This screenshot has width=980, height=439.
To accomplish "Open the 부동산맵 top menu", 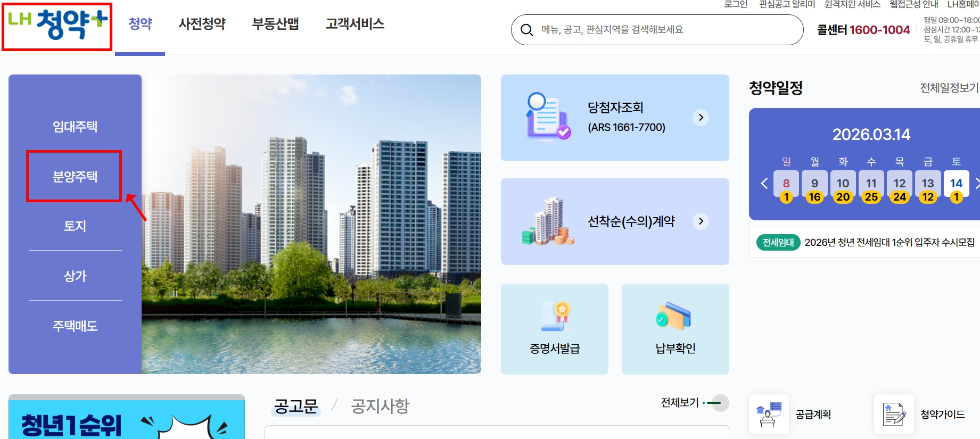I will coord(276,24).
